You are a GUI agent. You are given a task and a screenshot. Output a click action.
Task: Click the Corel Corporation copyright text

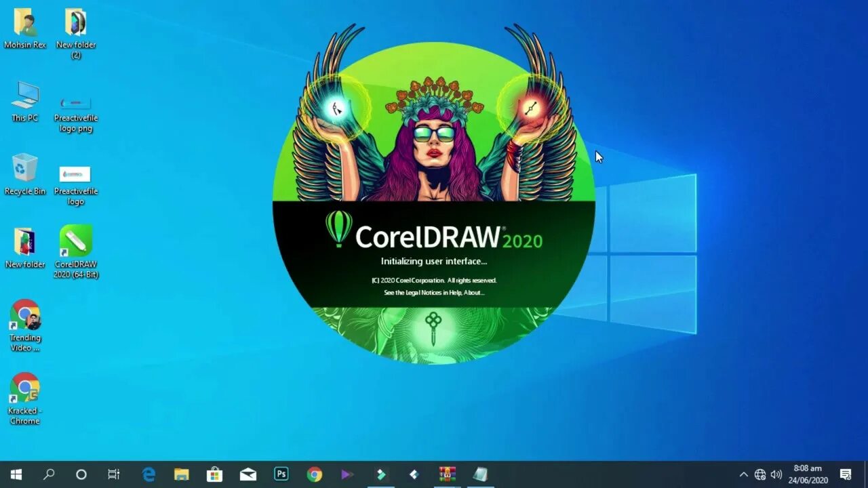tap(434, 281)
